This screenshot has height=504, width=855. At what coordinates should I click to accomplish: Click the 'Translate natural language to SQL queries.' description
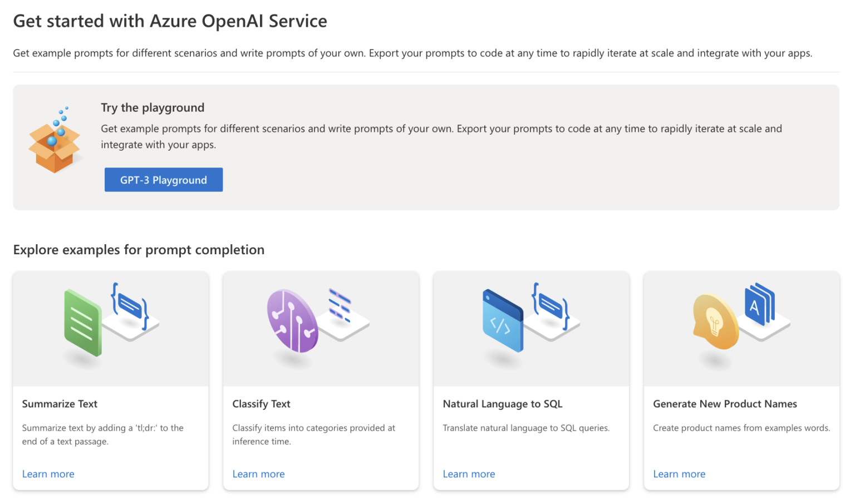(527, 428)
